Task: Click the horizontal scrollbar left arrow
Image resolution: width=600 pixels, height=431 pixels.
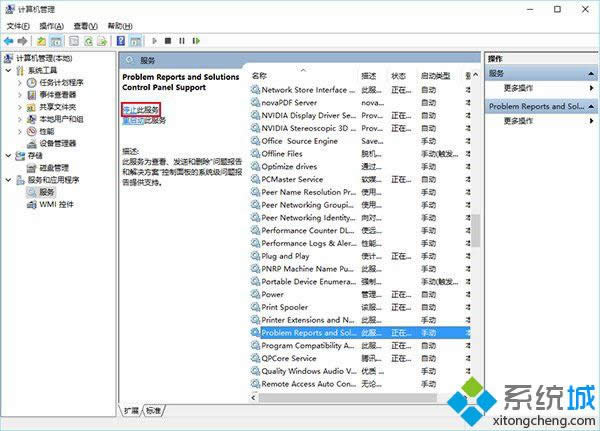Action: click(253, 398)
